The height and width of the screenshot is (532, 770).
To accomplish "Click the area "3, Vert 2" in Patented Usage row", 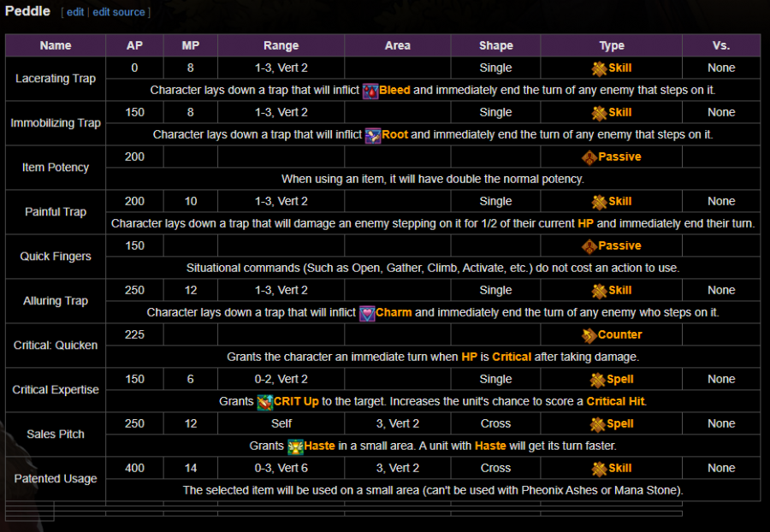I will pyautogui.click(x=397, y=468).
